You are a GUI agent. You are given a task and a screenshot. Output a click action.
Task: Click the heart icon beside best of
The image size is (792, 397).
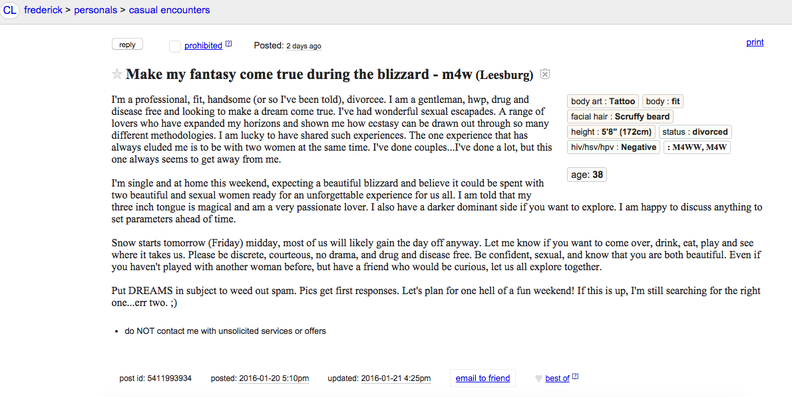[538, 378]
